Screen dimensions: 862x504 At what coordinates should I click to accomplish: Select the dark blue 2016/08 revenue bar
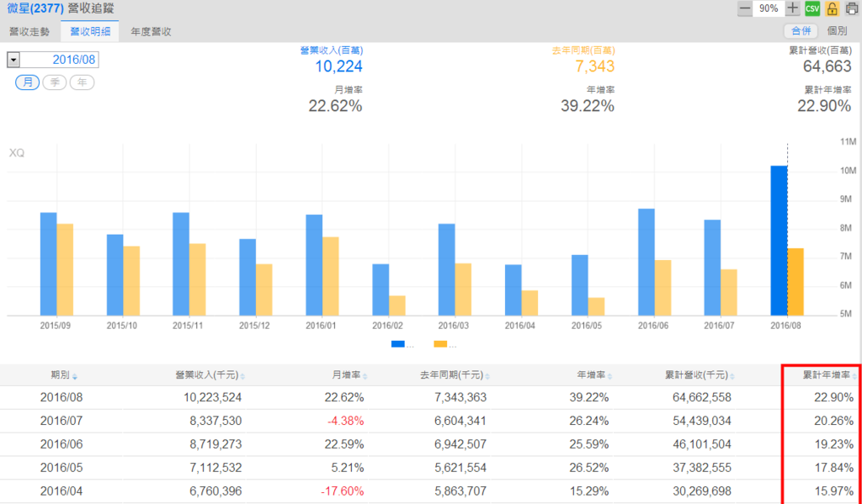tap(779, 241)
